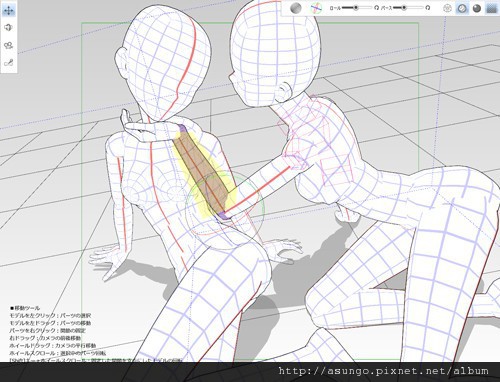500x382 pixels.
Task: Select the Move tool with four-way arrows
Action: click(9, 10)
